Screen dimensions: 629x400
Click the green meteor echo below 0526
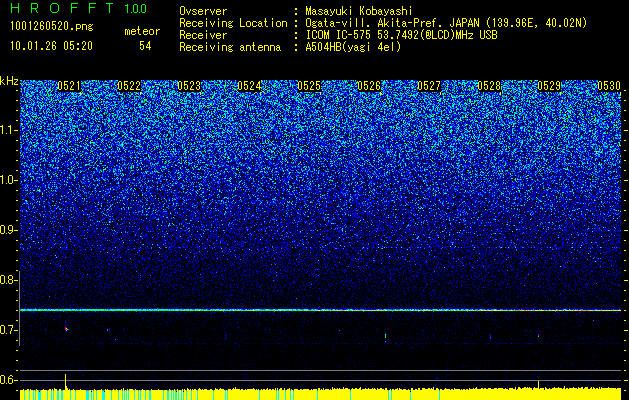tap(385, 336)
